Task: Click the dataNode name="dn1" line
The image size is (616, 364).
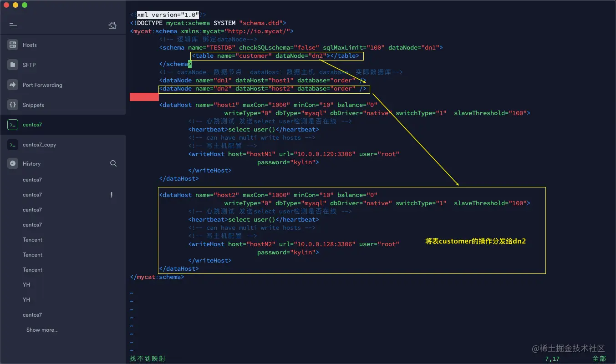Action: (263, 81)
